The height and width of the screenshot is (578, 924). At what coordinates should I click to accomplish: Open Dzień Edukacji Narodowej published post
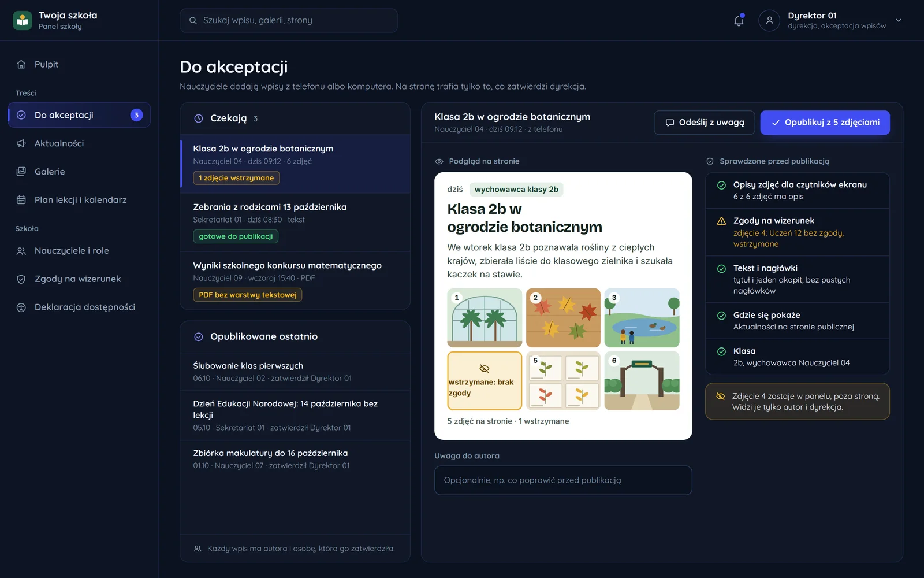coord(295,416)
